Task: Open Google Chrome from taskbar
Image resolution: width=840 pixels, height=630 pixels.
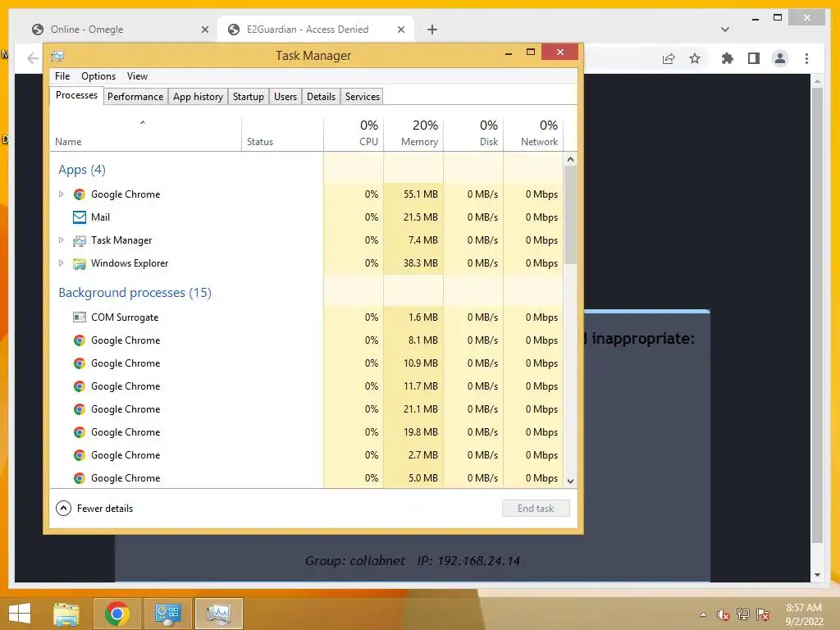Action: click(x=116, y=614)
